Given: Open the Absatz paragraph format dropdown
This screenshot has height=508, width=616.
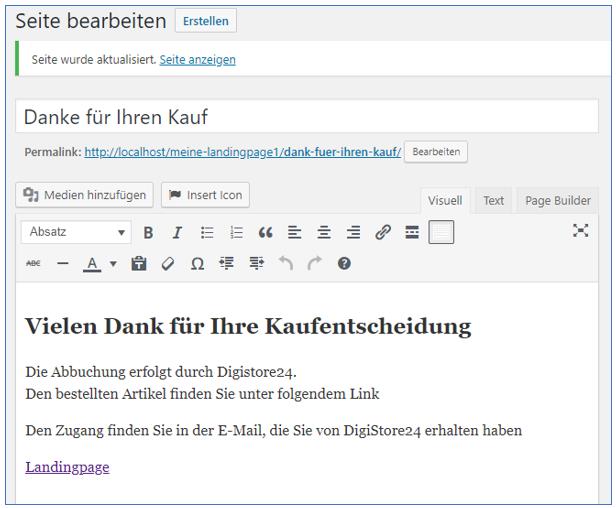Looking at the screenshot, I should tap(77, 232).
